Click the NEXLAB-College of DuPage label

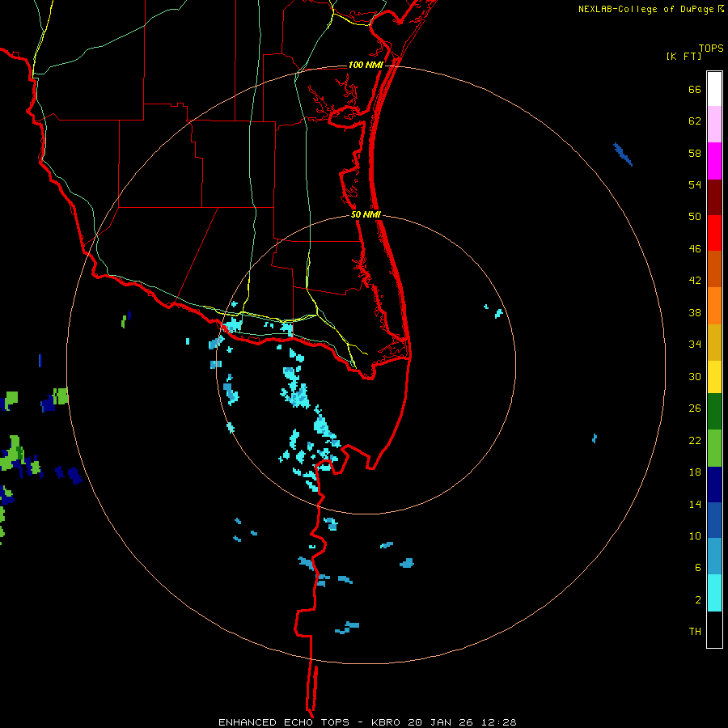tap(645, 9)
